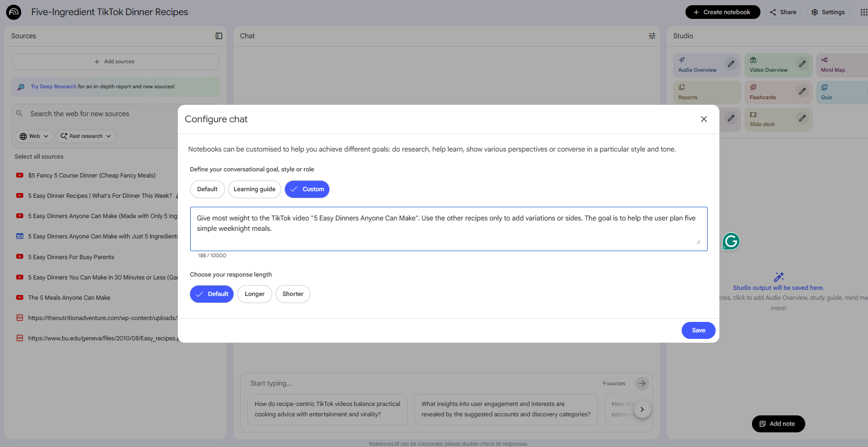
Task: Click the Deep Research search icon
Action: point(21,87)
